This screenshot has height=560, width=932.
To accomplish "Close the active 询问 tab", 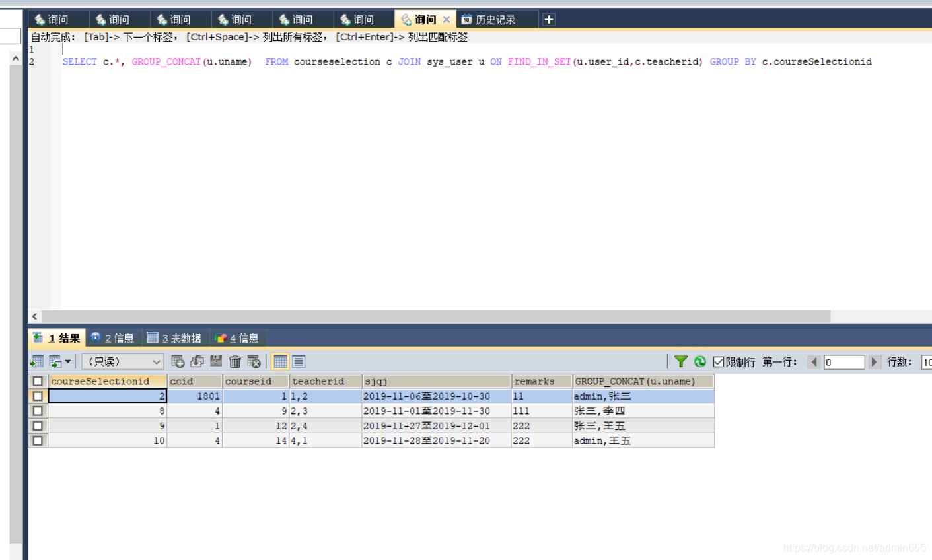I will pos(447,20).
